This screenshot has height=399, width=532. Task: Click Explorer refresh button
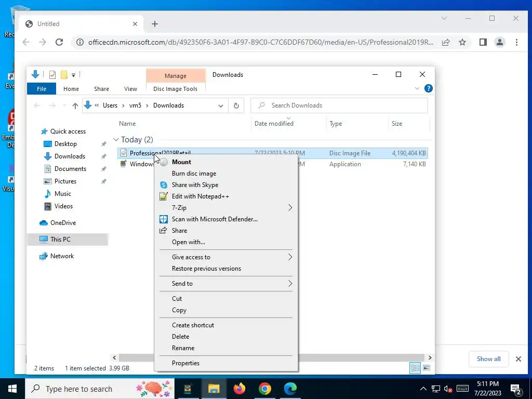pyautogui.click(x=236, y=105)
